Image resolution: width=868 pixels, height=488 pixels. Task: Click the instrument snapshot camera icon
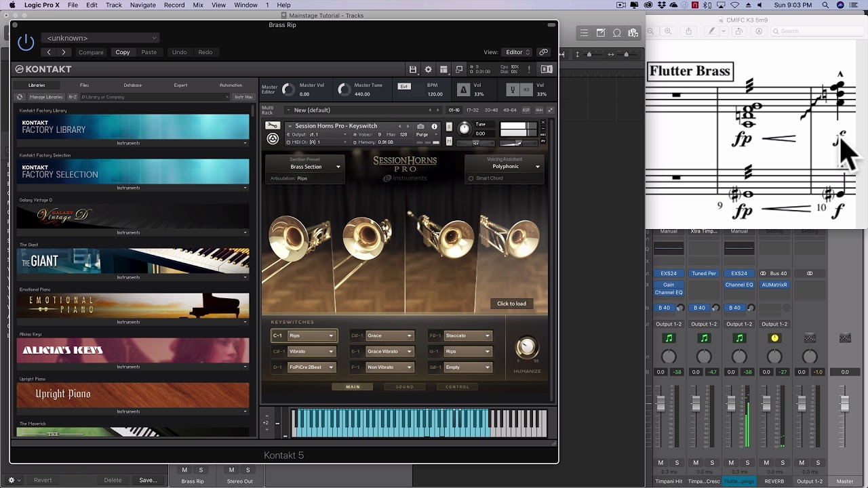click(x=420, y=126)
